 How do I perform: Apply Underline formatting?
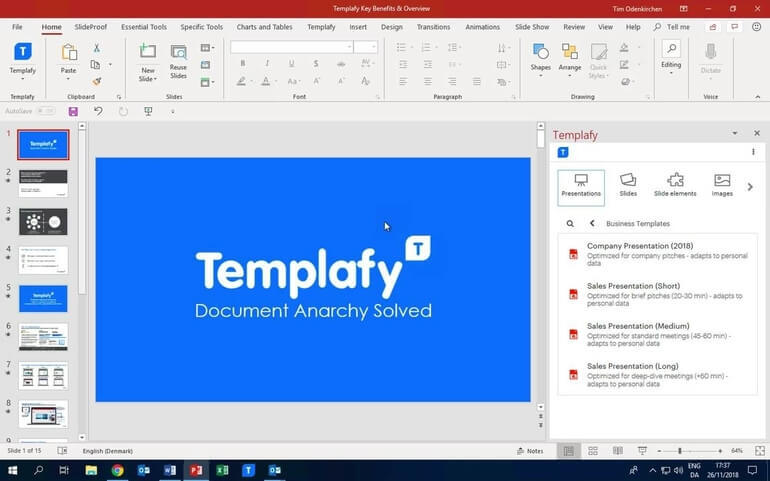pyautogui.click(x=291, y=63)
